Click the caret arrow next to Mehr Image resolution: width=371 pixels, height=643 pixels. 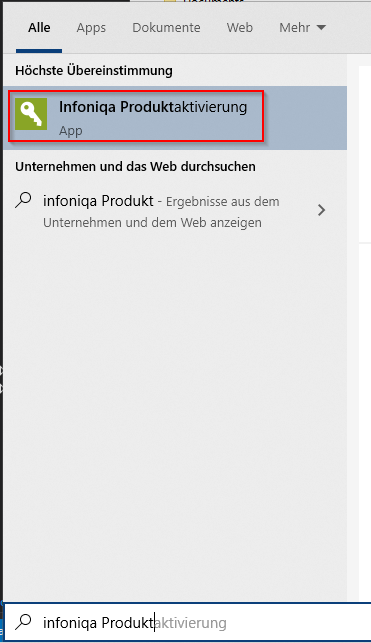coord(322,28)
